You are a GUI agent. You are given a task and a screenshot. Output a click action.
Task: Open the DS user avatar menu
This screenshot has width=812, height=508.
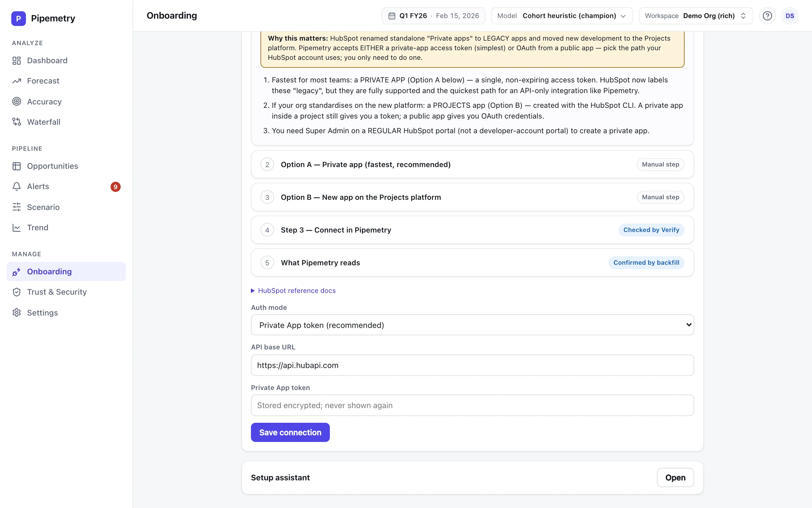tap(790, 16)
